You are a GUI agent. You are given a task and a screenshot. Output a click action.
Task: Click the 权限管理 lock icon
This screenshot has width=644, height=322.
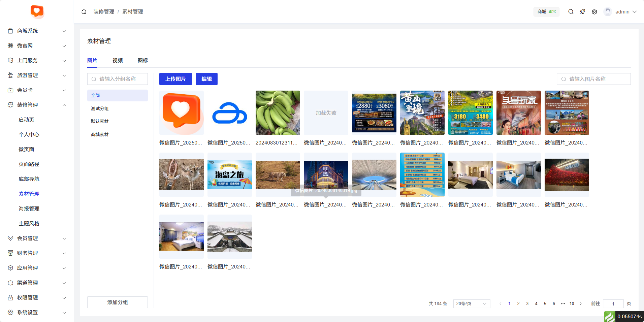pos(10,297)
